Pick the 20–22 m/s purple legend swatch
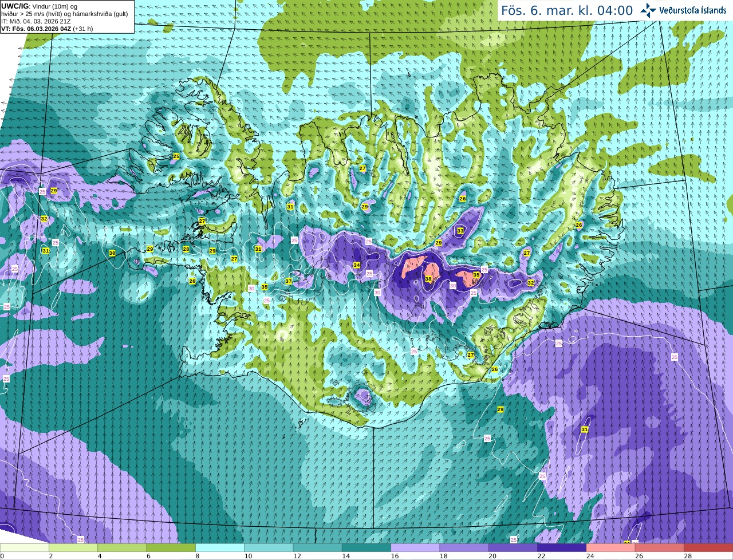The width and height of the screenshot is (733, 560). click(513, 547)
